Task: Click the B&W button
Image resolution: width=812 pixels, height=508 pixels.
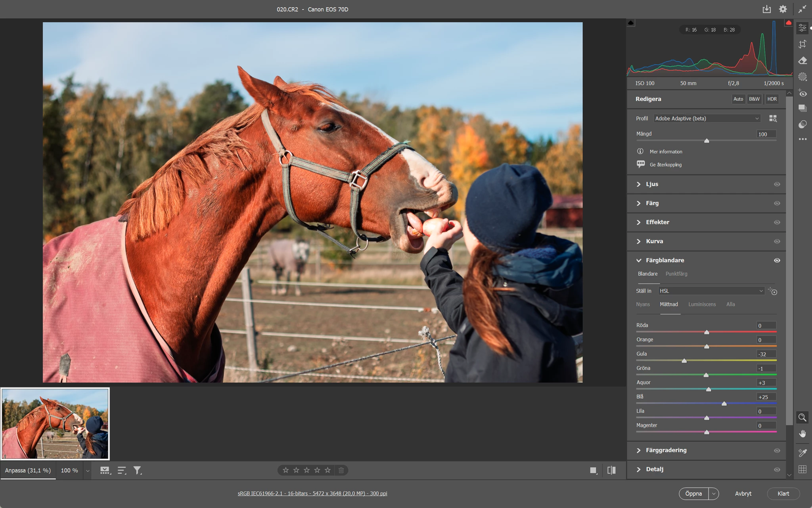Action: point(754,99)
